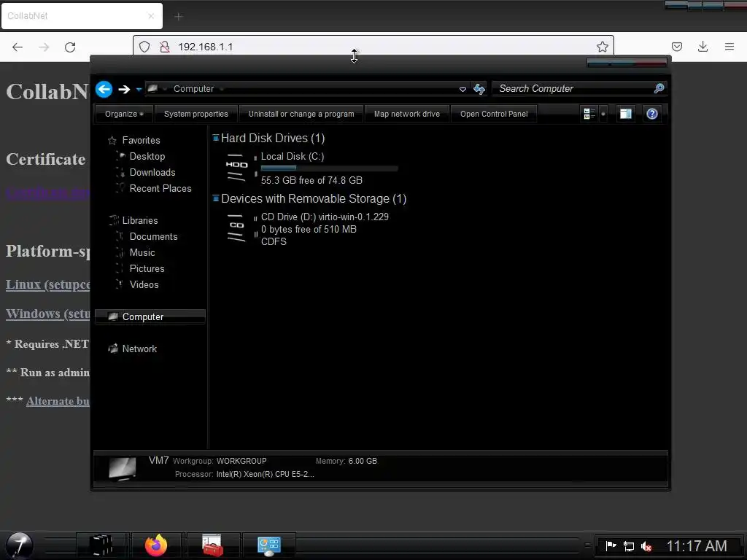This screenshot has height=560, width=747.
Task: Click Map network drive
Action: coord(407,114)
